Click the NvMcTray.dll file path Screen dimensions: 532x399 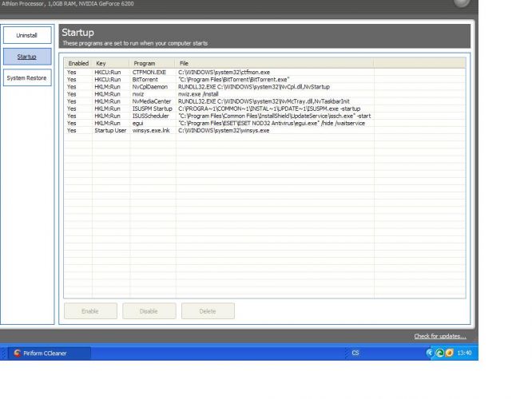point(264,101)
